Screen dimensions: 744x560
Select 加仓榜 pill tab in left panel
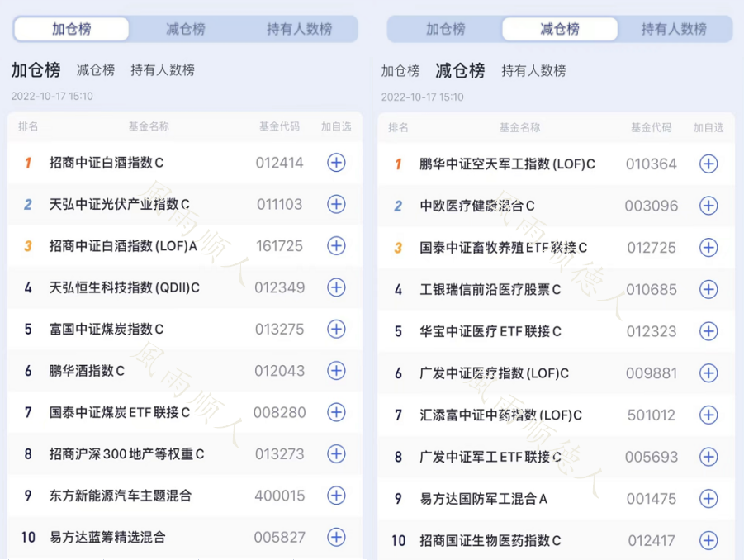pos(71,29)
